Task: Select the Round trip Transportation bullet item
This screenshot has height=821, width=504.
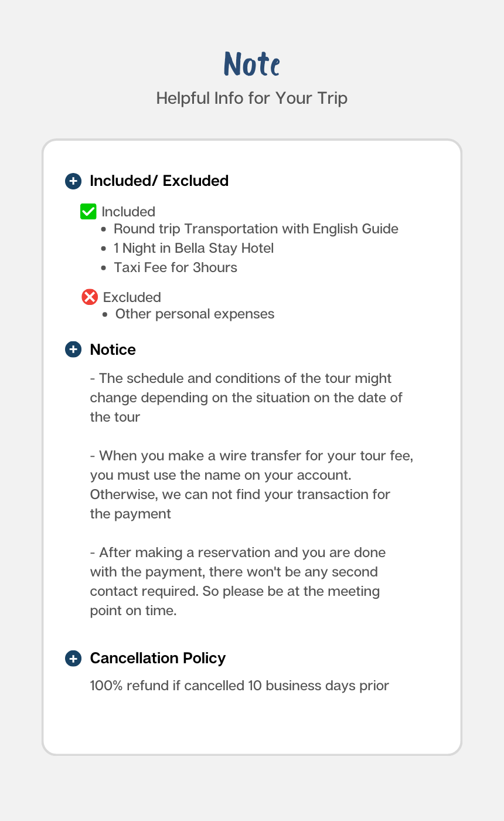Action: coord(256,229)
